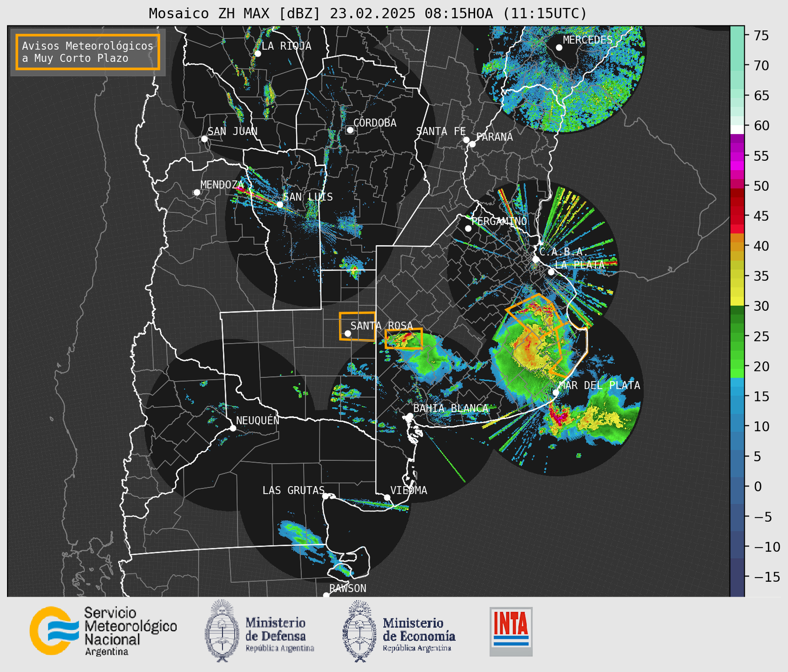Select the LAS GRUTAS city label

(293, 490)
